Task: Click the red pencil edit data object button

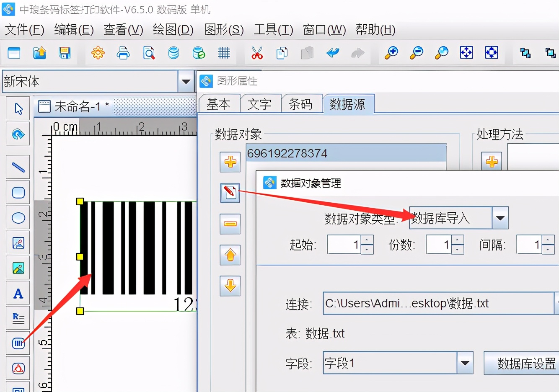Action: coord(230,193)
